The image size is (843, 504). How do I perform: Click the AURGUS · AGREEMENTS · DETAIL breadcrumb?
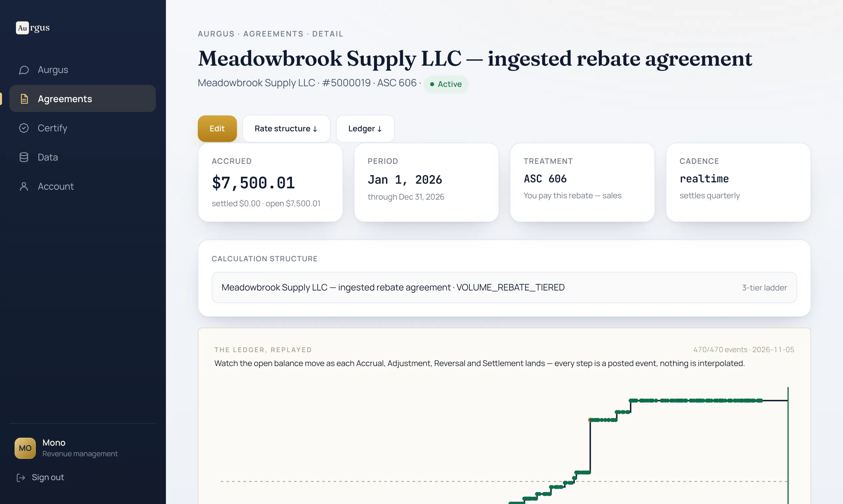(270, 33)
